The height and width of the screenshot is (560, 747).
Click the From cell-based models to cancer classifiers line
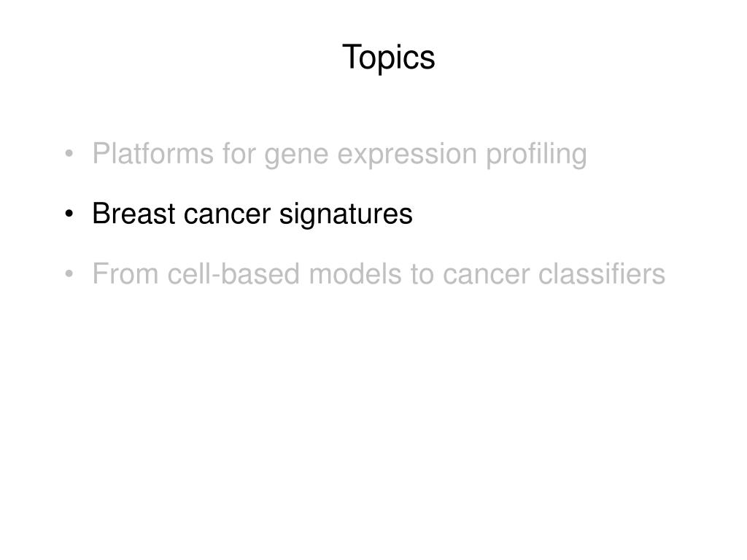(379, 274)
